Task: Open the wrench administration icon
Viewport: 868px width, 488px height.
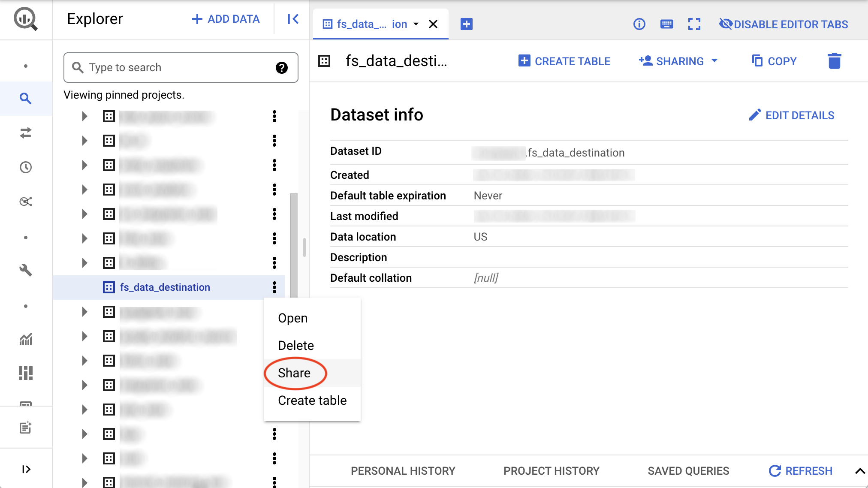Action: (26, 270)
